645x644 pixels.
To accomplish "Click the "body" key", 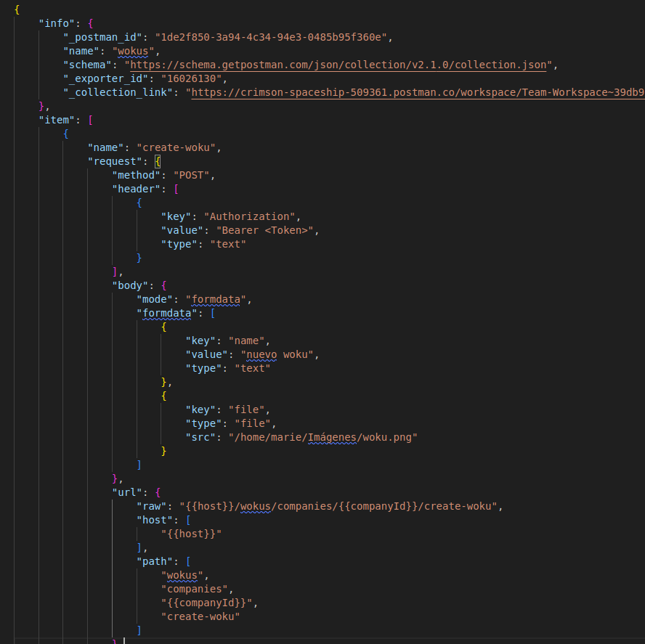I will tap(130, 286).
